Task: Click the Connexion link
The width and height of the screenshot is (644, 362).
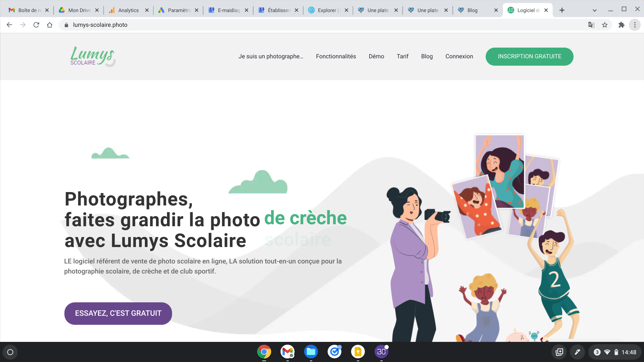Action: tap(459, 56)
